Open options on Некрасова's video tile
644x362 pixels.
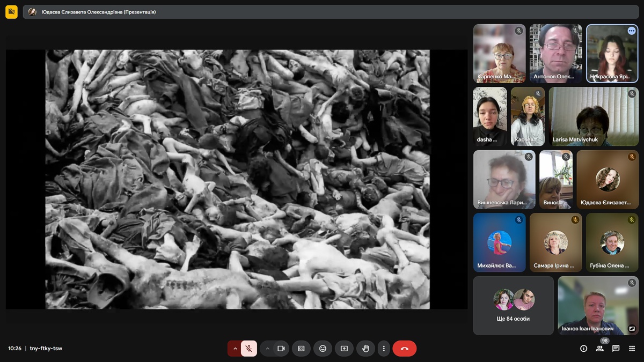coord(632,31)
